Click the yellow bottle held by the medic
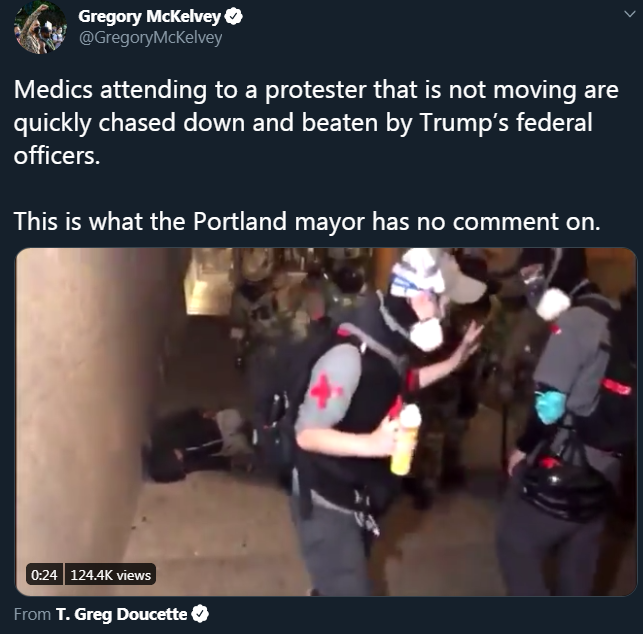This screenshot has height=634, width=643. click(x=406, y=440)
